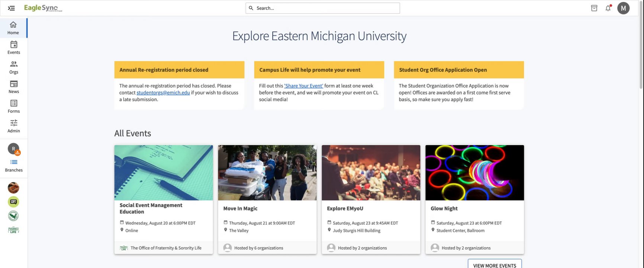
Task: Open the Forms list icon
Action: pyautogui.click(x=14, y=103)
